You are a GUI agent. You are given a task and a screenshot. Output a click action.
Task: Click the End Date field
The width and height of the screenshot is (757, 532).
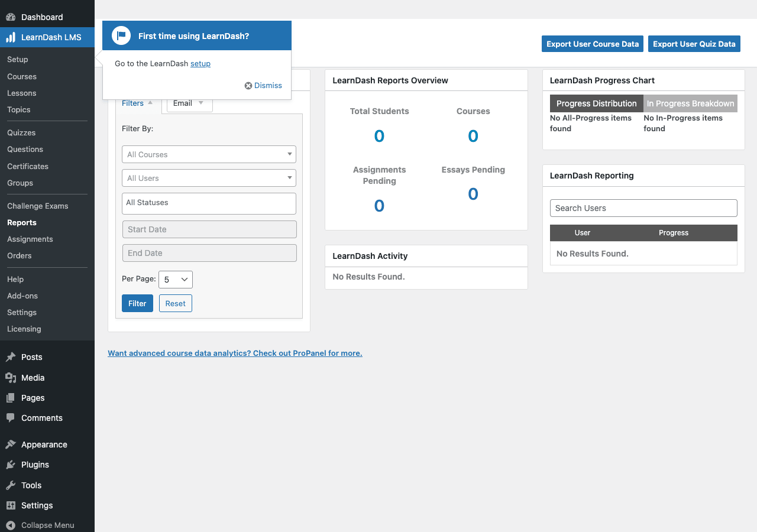coord(209,253)
